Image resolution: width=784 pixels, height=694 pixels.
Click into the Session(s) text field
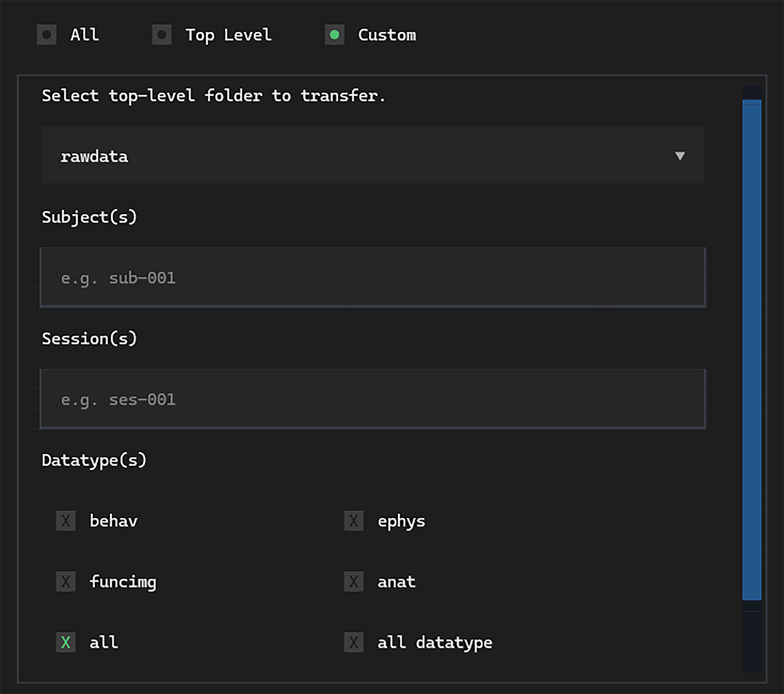tap(372, 399)
